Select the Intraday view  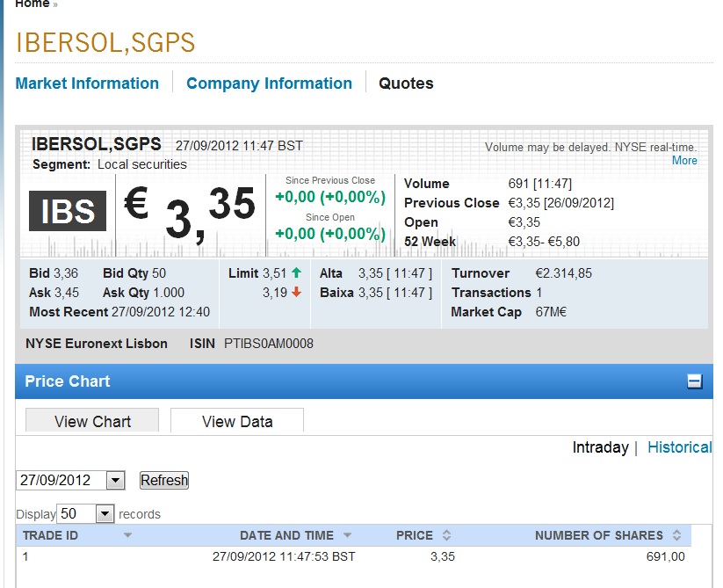[x=600, y=447]
